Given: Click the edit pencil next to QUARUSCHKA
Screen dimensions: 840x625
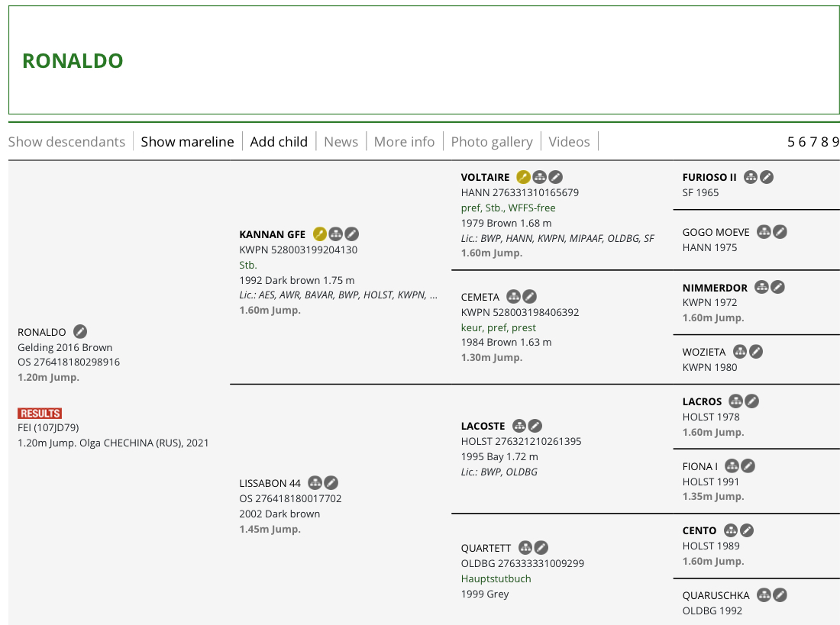Looking at the screenshot, I should [x=780, y=595].
